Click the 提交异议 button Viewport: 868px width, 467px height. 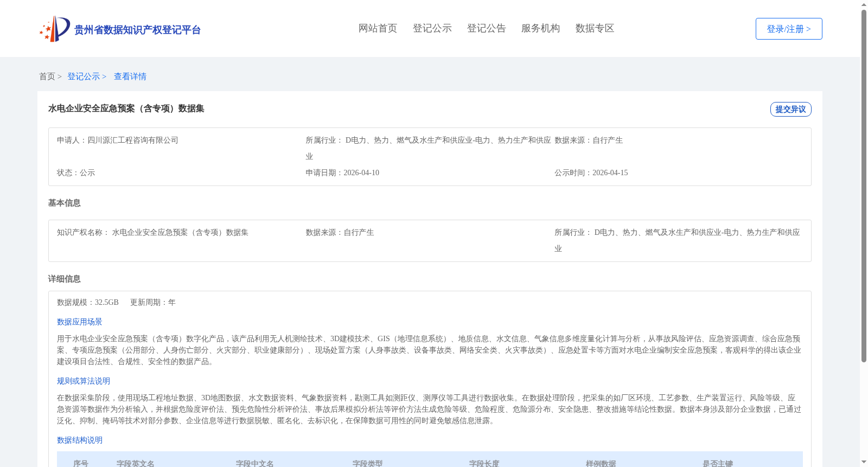(x=790, y=109)
